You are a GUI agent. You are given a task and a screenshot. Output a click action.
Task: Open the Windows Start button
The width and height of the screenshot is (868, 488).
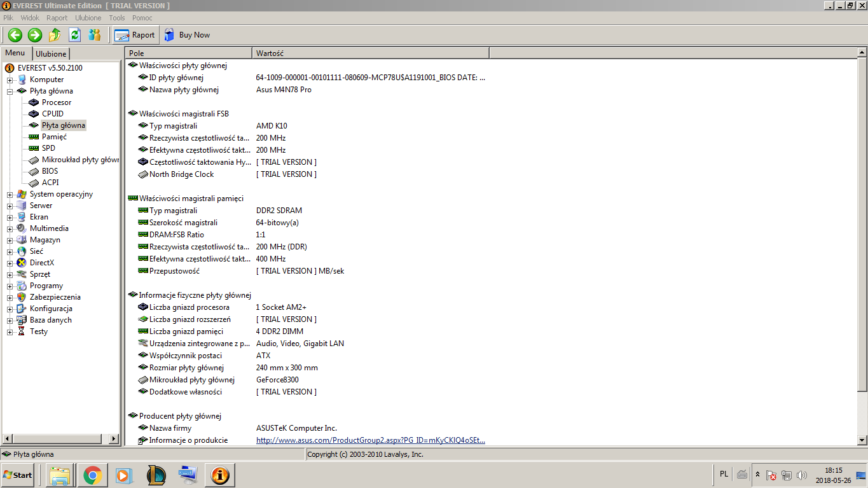click(x=18, y=475)
